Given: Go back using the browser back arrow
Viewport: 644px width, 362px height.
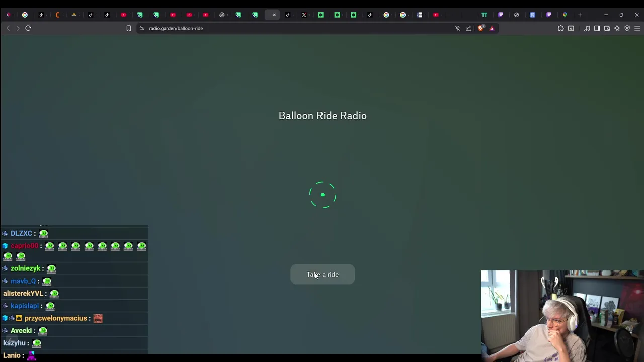Looking at the screenshot, I should click(x=8, y=28).
